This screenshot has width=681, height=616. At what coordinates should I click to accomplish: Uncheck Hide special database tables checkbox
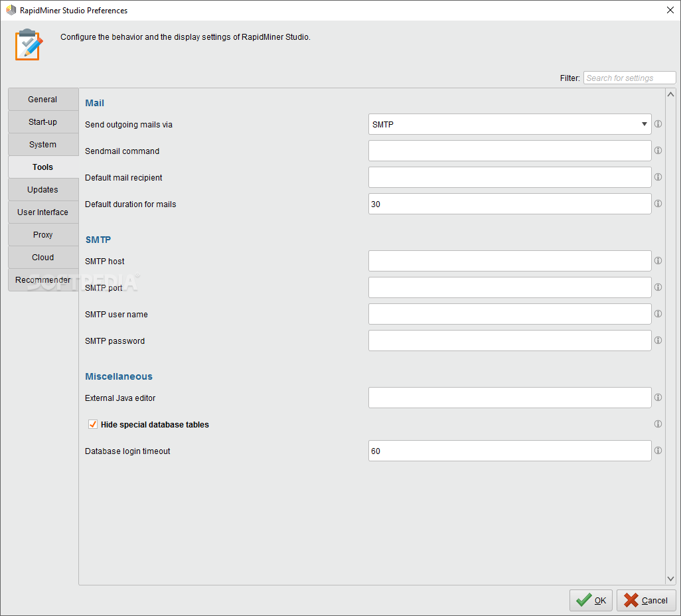click(92, 424)
